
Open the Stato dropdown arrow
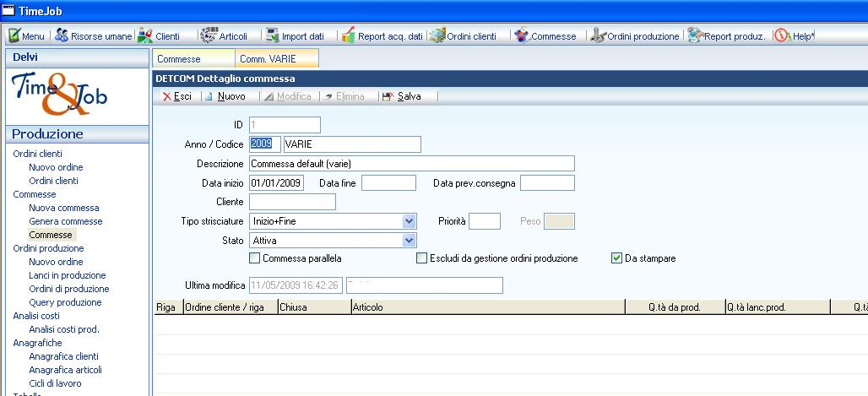pyautogui.click(x=409, y=241)
